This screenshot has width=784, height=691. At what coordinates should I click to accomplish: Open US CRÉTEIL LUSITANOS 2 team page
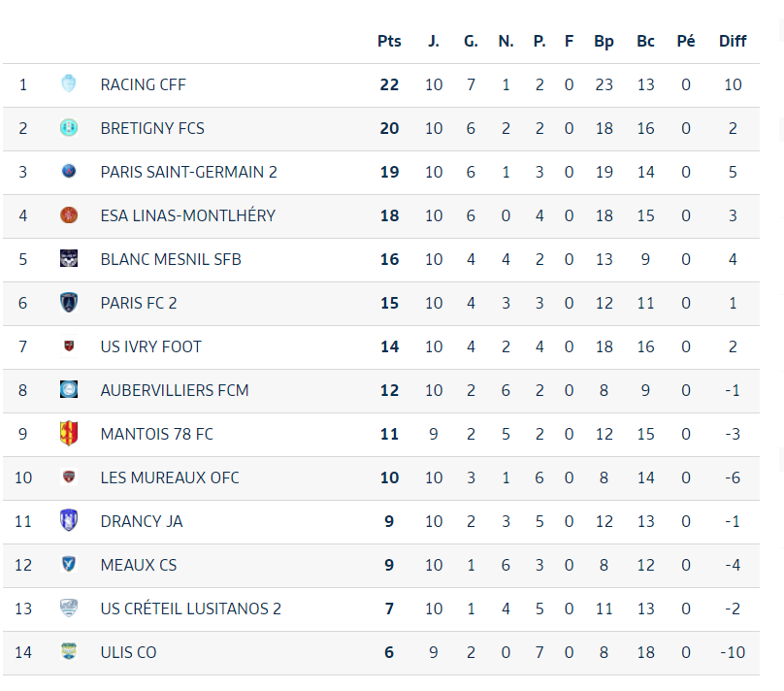click(190, 609)
